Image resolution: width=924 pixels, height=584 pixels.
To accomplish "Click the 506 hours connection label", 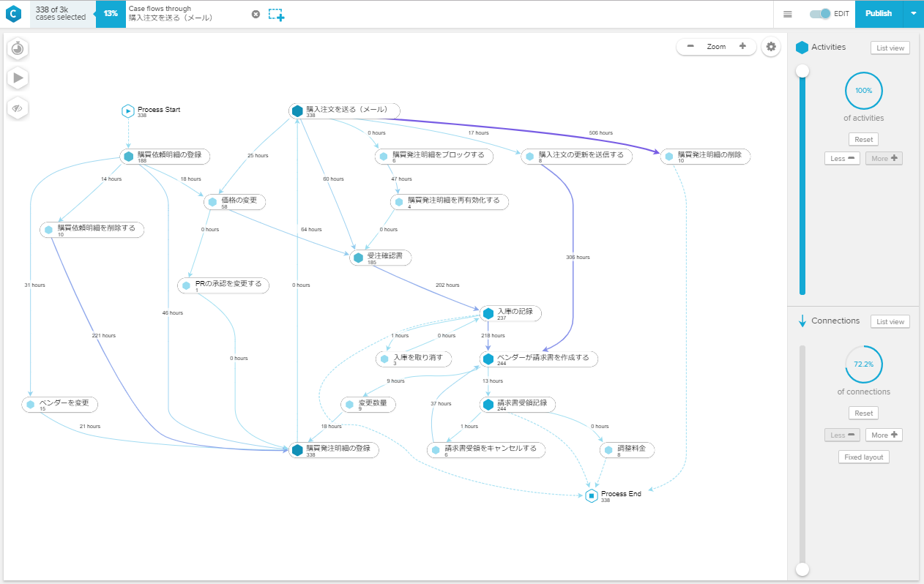I will 600,133.
